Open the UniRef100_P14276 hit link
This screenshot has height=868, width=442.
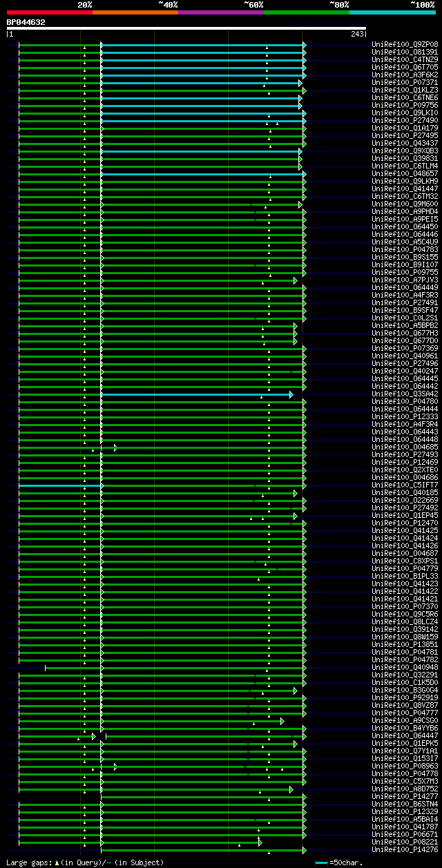coord(405,850)
